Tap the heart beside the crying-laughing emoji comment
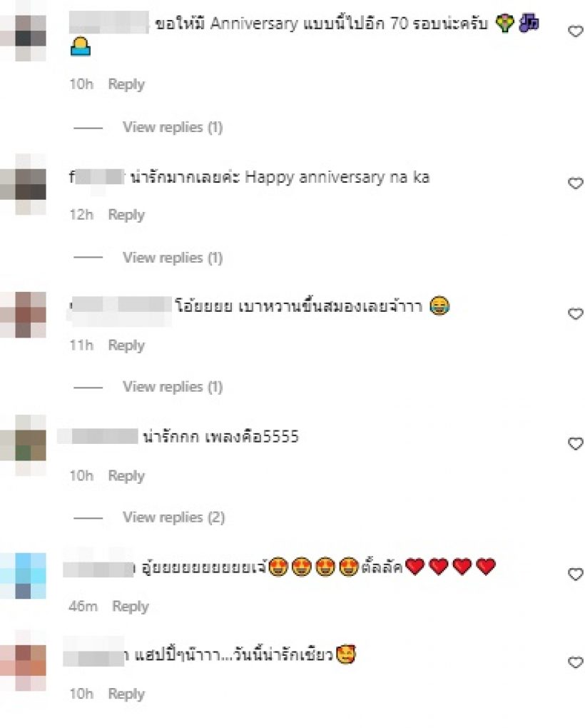 (x=575, y=313)
